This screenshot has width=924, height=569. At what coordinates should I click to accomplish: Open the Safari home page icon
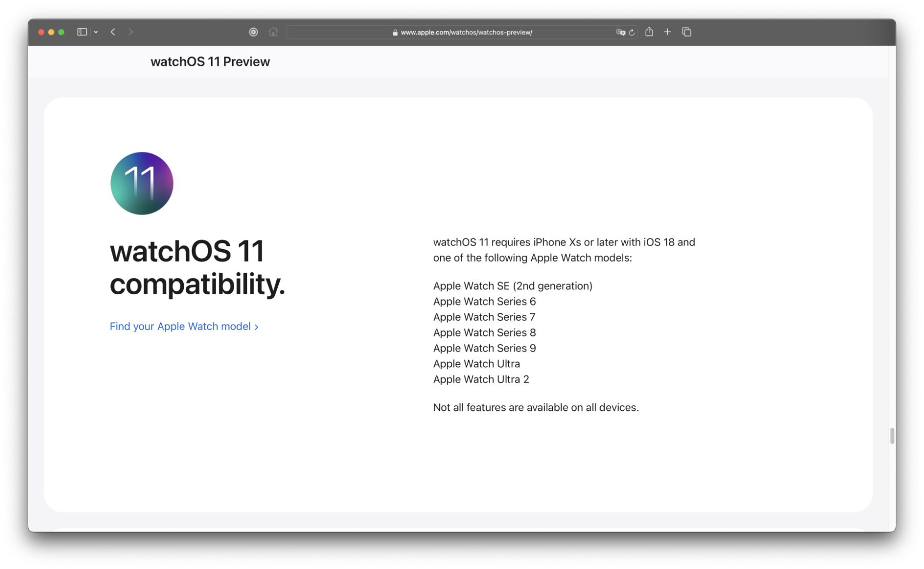(273, 32)
